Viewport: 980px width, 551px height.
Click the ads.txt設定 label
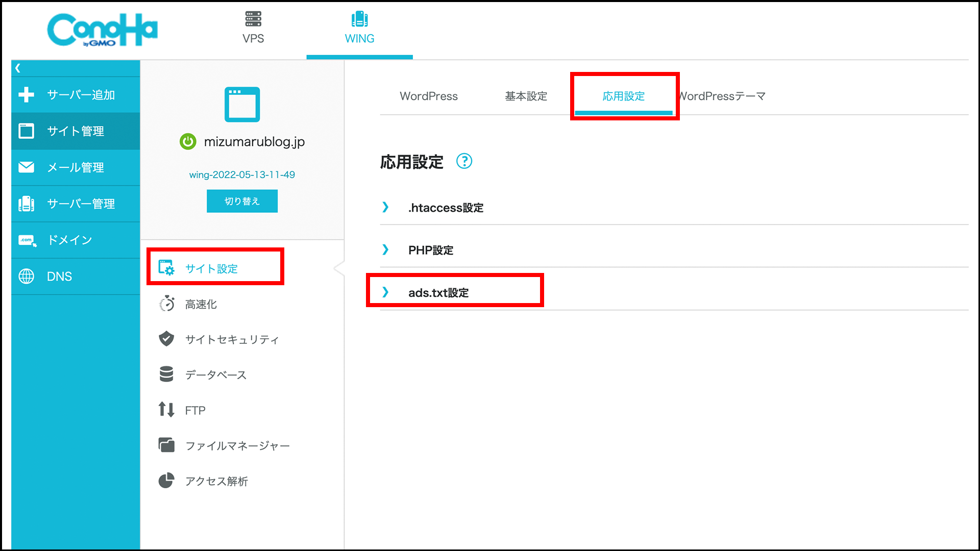coord(438,292)
